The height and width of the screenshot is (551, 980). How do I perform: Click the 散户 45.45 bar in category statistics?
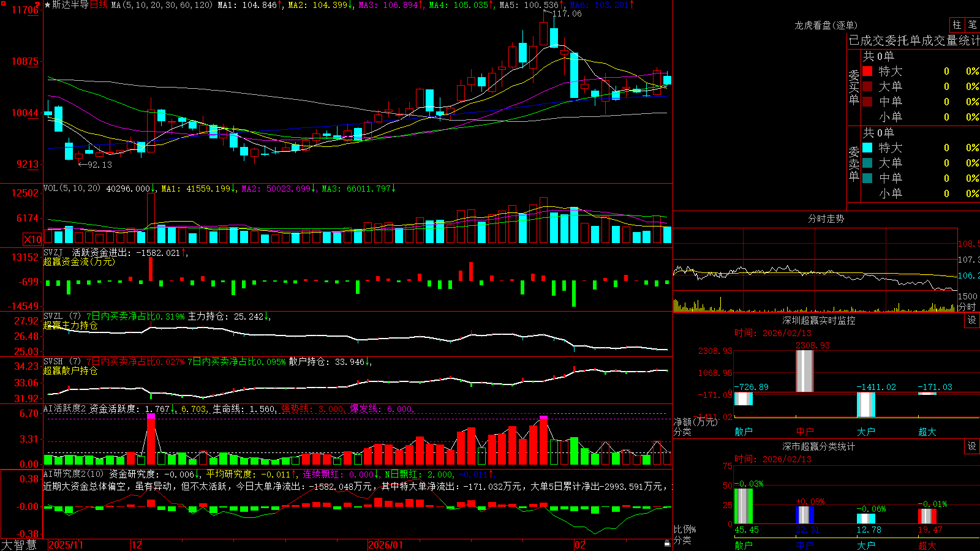coord(744,506)
